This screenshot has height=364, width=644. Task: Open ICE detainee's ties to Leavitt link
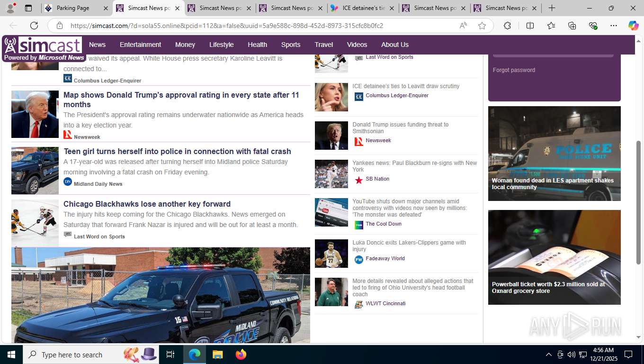tap(406, 86)
